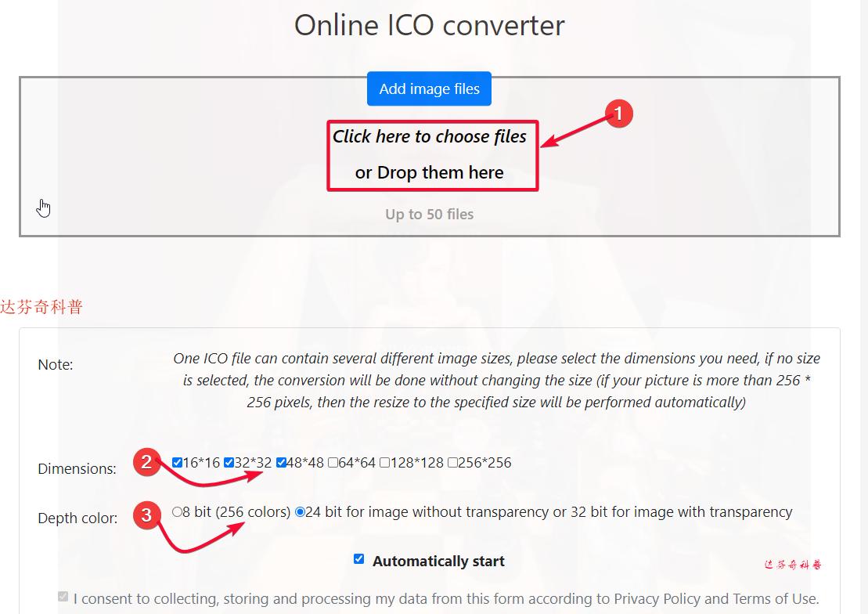
Task: Click the Add image files button
Action: pos(428,88)
